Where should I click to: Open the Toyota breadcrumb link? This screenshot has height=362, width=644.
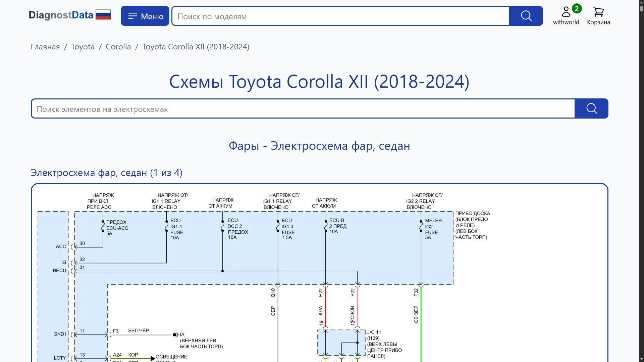[83, 47]
